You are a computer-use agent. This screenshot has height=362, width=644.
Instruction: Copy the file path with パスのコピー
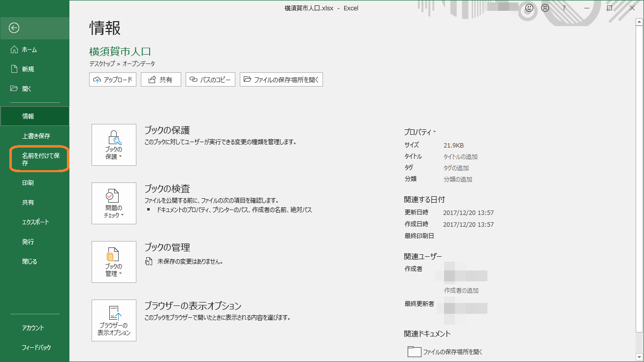tap(210, 80)
